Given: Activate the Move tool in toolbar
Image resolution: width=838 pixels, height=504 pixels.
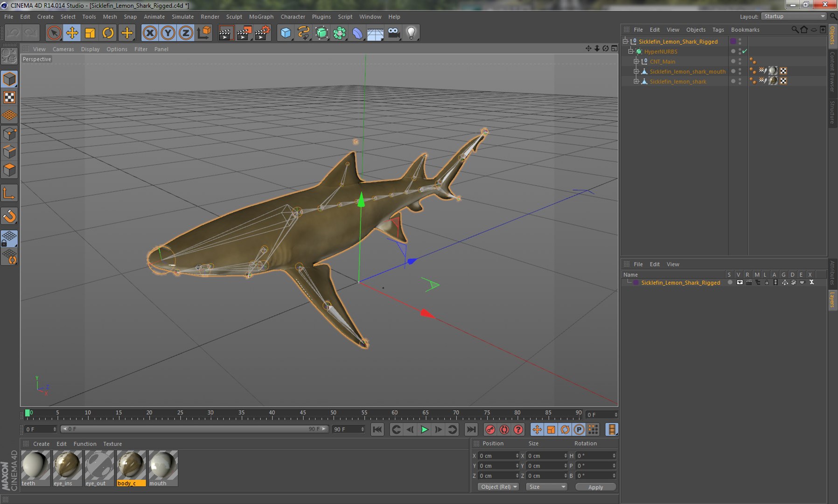Looking at the screenshot, I should [x=72, y=33].
